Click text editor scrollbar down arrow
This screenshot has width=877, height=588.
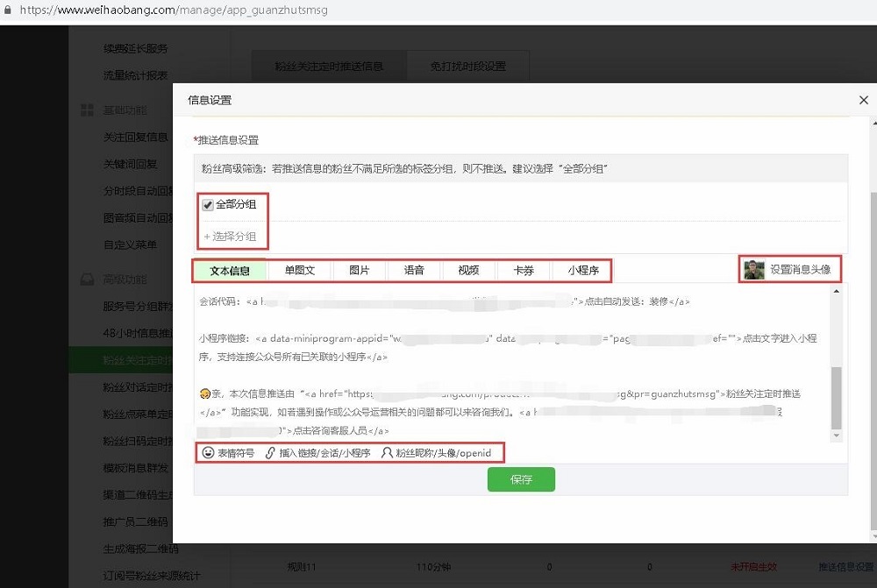pyautogui.click(x=836, y=436)
